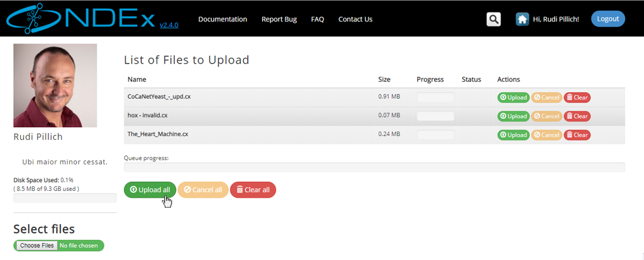This screenshot has height=260, width=644.
Task: Click the Rudi Pillich name text
Action: tap(38, 137)
